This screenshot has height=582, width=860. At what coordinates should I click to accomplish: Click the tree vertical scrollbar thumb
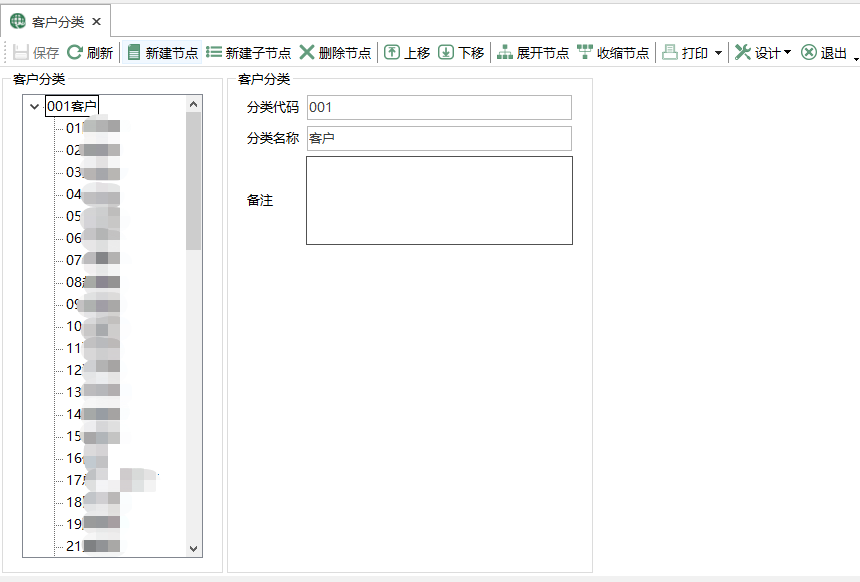point(193,181)
